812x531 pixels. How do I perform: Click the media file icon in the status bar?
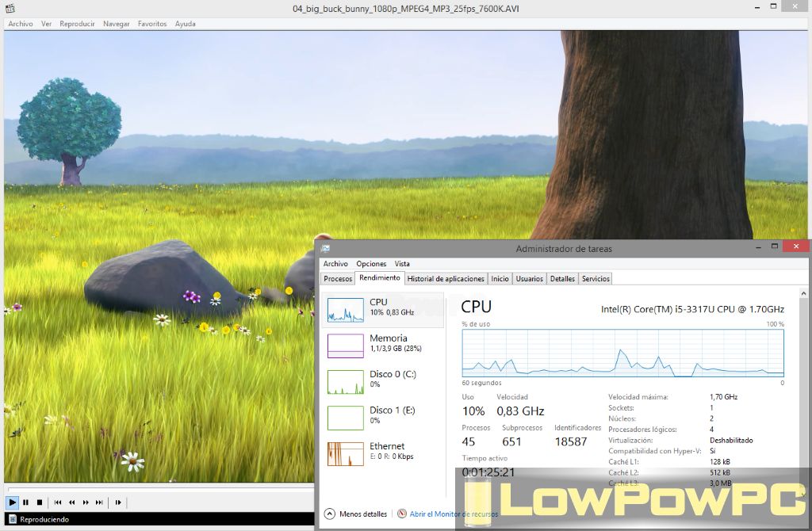13,519
